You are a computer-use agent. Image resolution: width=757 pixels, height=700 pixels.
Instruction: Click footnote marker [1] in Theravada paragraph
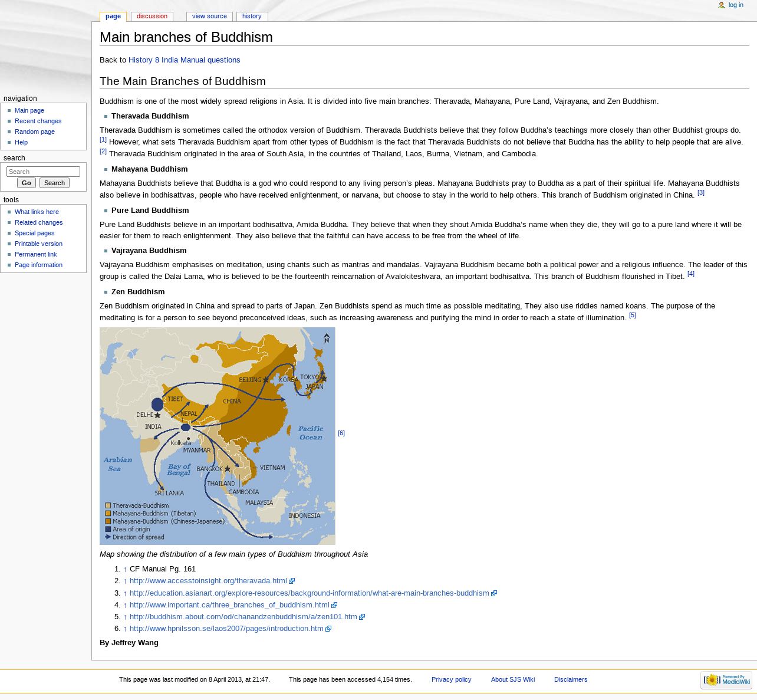103,140
